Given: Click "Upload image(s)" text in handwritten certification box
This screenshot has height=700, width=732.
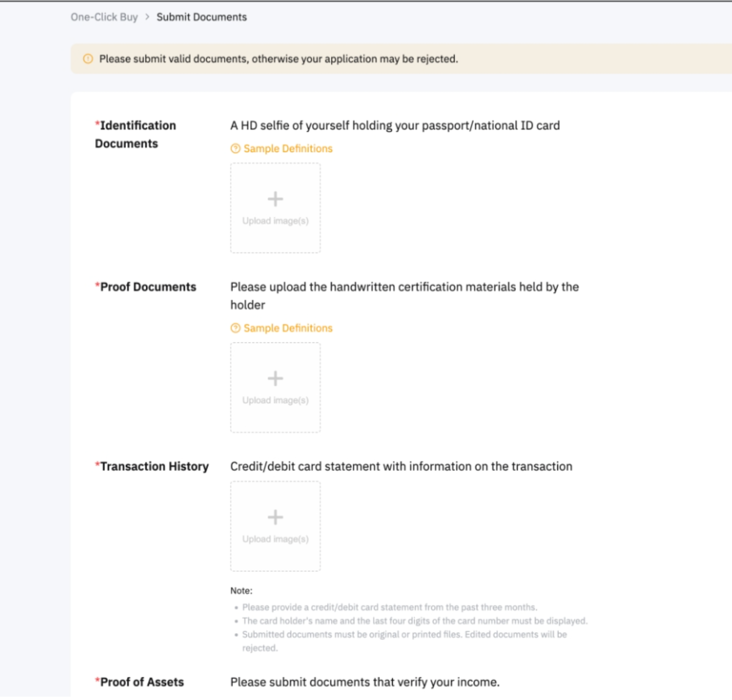Looking at the screenshot, I should (275, 401).
